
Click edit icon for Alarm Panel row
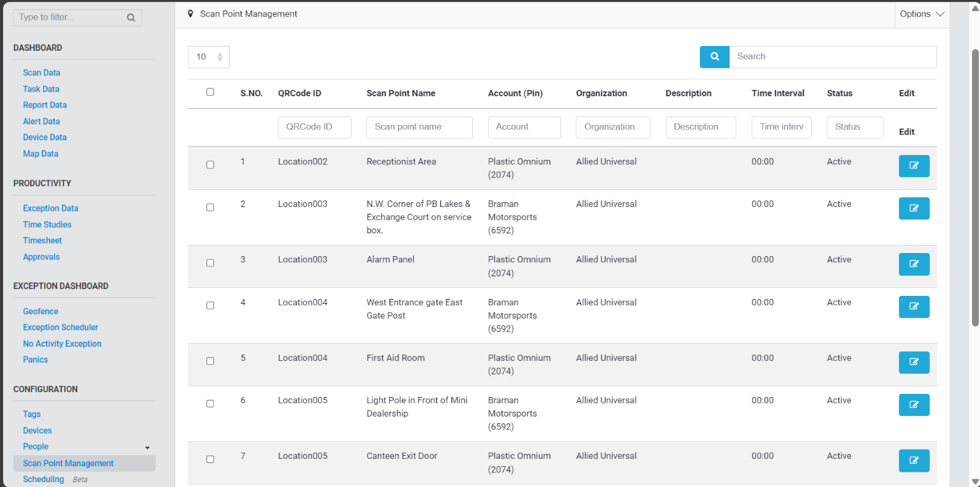913,264
